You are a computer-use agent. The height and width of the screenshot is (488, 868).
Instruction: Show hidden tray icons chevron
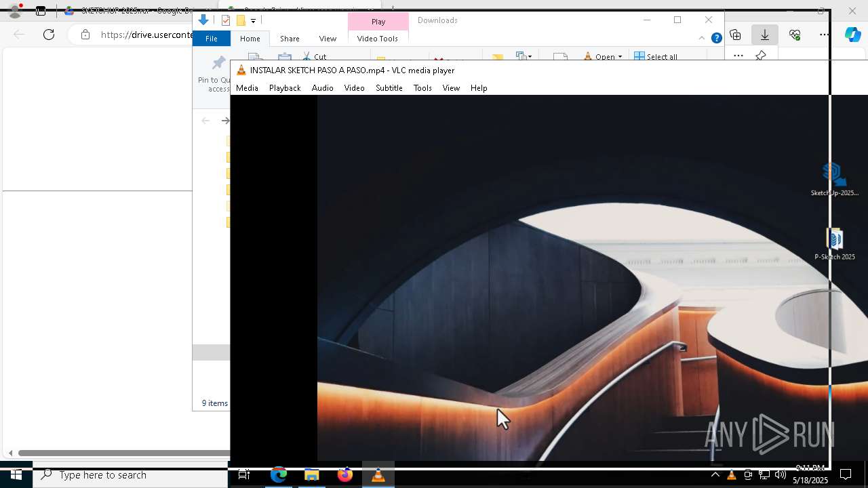[x=715, y=475]
